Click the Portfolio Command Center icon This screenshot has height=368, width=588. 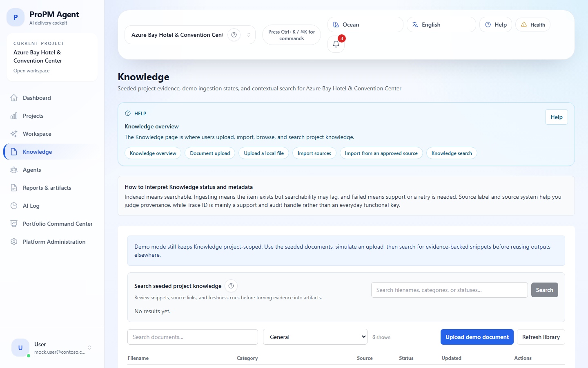click(x=14, y=224)
